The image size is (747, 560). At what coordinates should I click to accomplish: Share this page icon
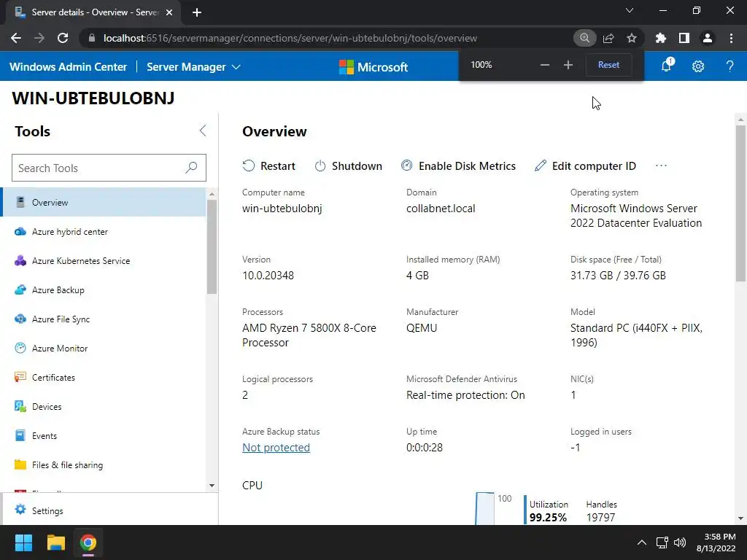tap(608, 38)
